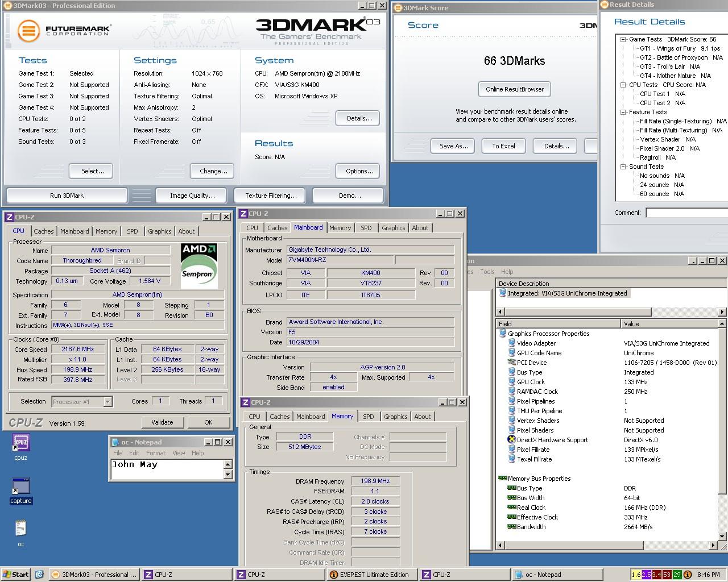
Task: Open the cpuz desktop shortcut icon
Action: point(20,442)
